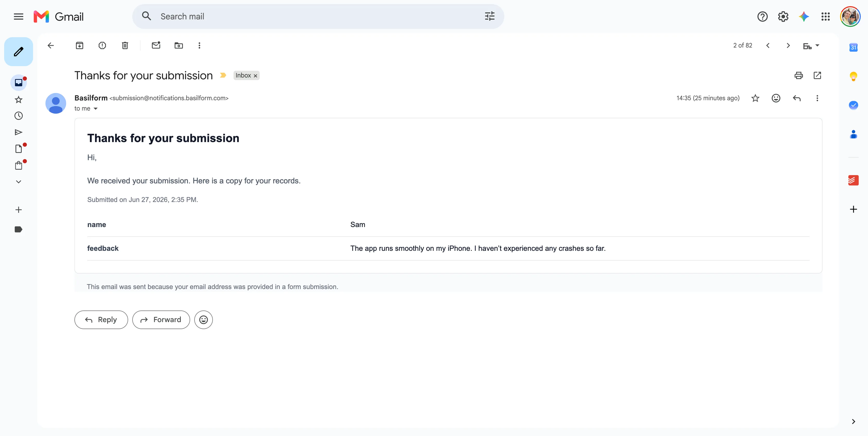This screenshot has width=868, height=436.
Task: Click the search magnifier icon
Action: coord(146,16)
